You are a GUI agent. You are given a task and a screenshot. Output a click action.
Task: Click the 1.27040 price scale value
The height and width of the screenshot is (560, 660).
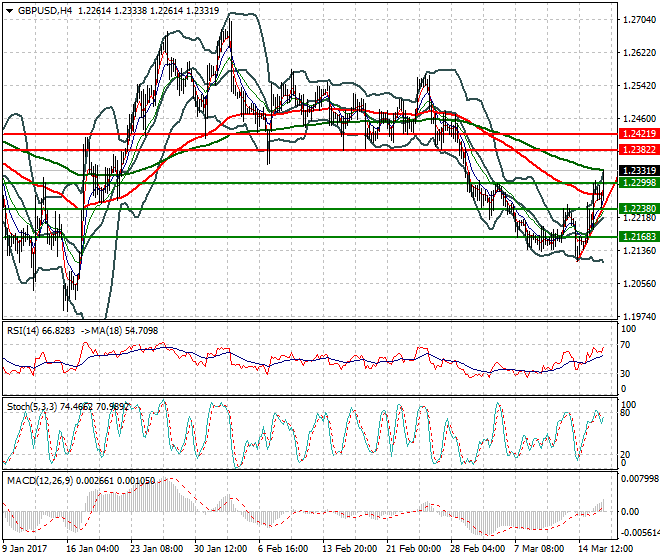point(639,20)
